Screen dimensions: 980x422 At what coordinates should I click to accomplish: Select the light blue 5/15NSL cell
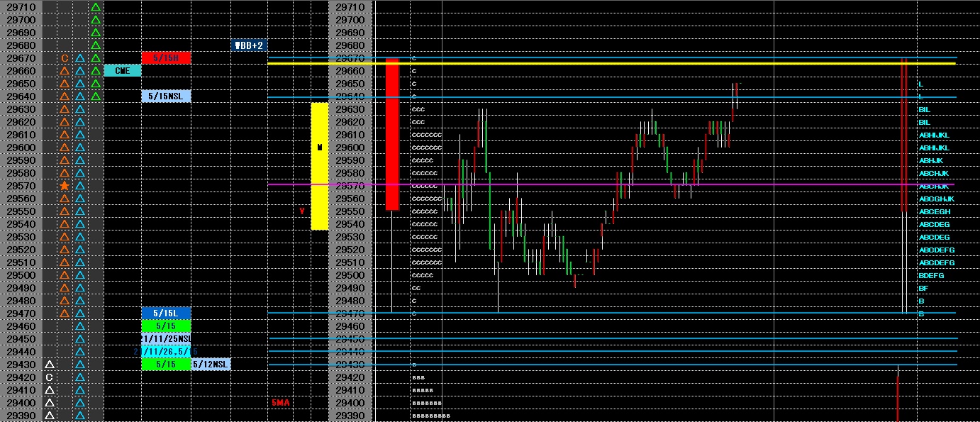[x=166, y=96]
